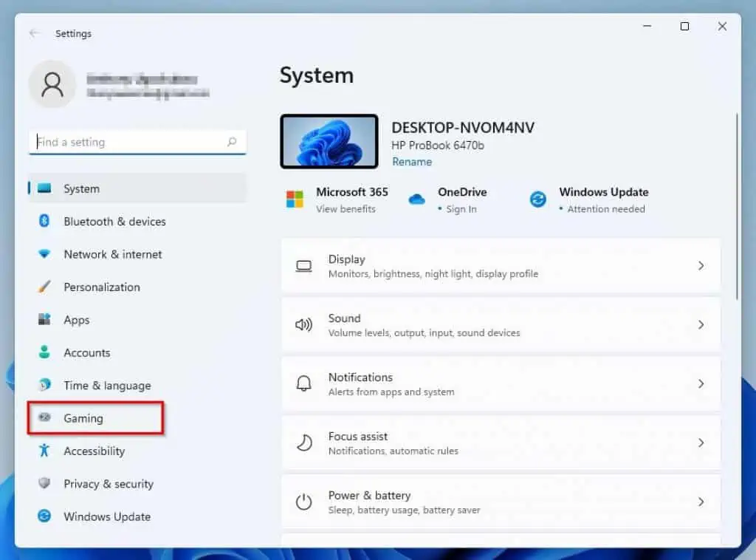Open the Power & battery chevron
Image resolution: width=756 pixels, height=560 pixels.
[701, 502]
